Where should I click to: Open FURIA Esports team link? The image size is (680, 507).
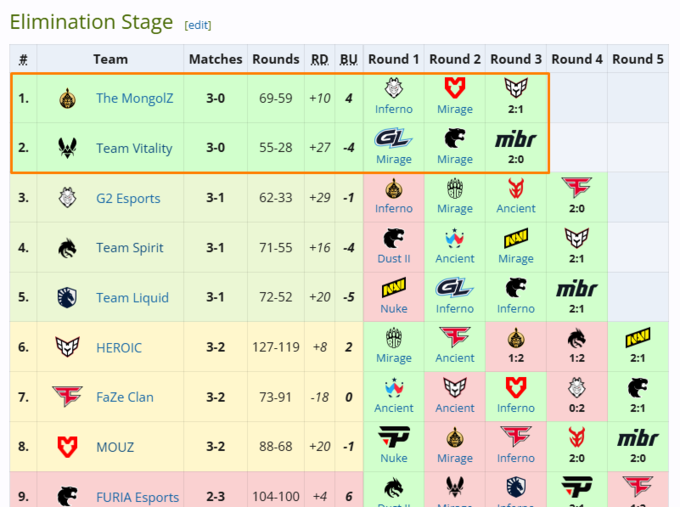137,497
